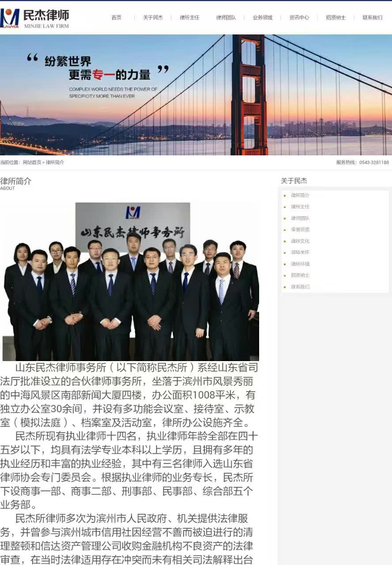Screen dimensions: 392x565
Task: Click the 服务热线 0543-3281188 hotline text
Action: [x=362, y=162]
